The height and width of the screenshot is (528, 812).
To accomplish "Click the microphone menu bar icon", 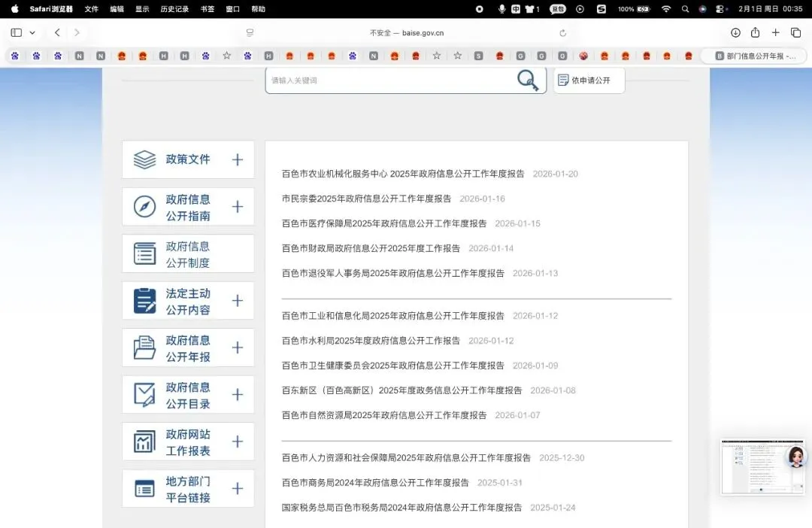I will [501, 9].
